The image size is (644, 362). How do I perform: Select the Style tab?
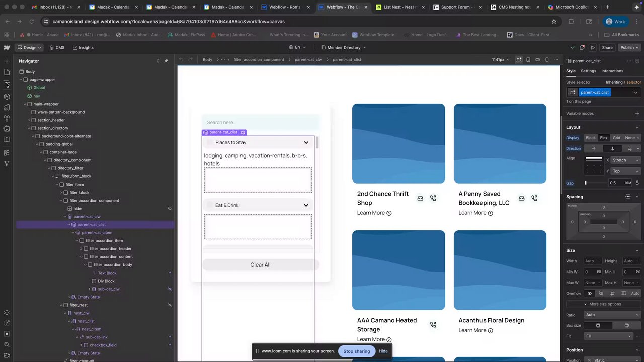pyautogui.click(x=571, y=71)
